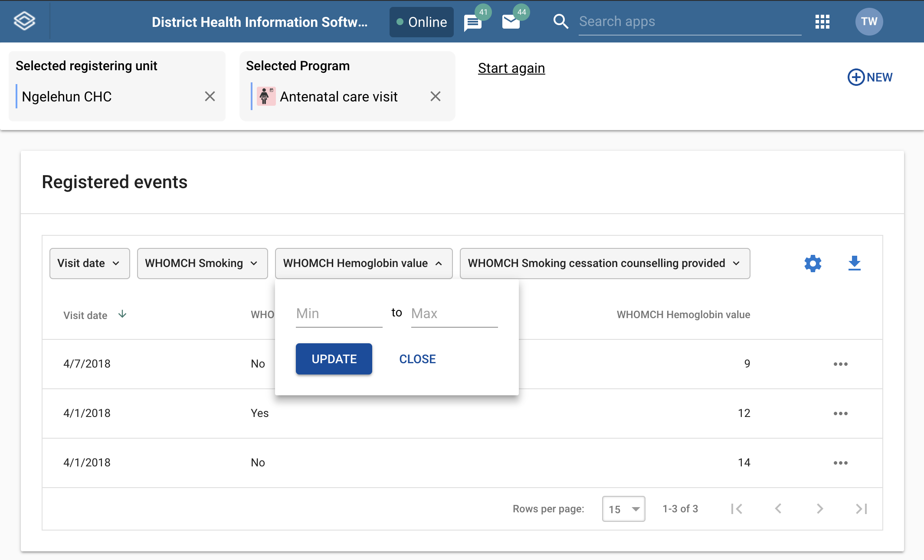Viewport: 924px width, 560px height.
Task: Go to first page of events
Action: [x=737, y=509]
